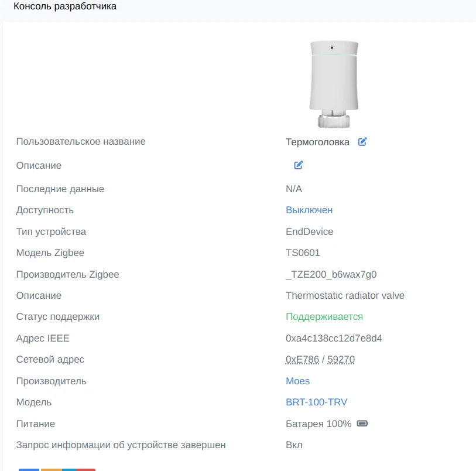The image size is (476, 471).
Task: Switch to the Консоль разработчика tab
Action: pos(65,7)
